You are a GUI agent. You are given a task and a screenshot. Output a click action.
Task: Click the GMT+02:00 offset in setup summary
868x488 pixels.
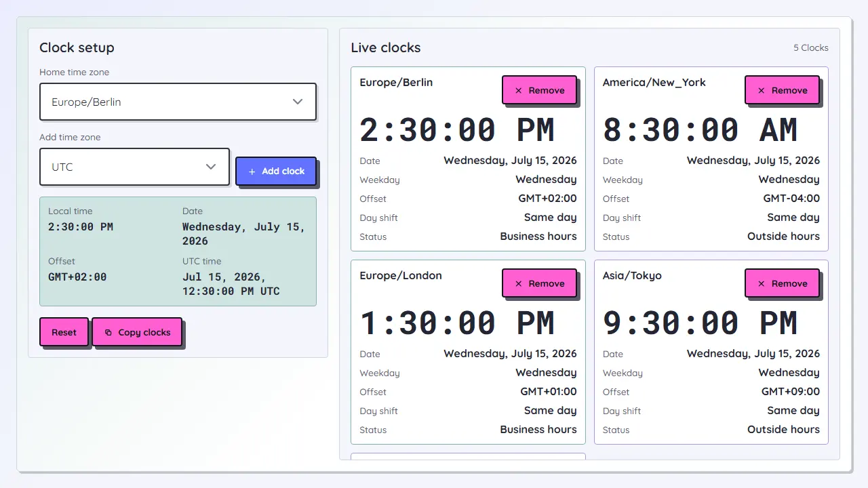(77, 277)
